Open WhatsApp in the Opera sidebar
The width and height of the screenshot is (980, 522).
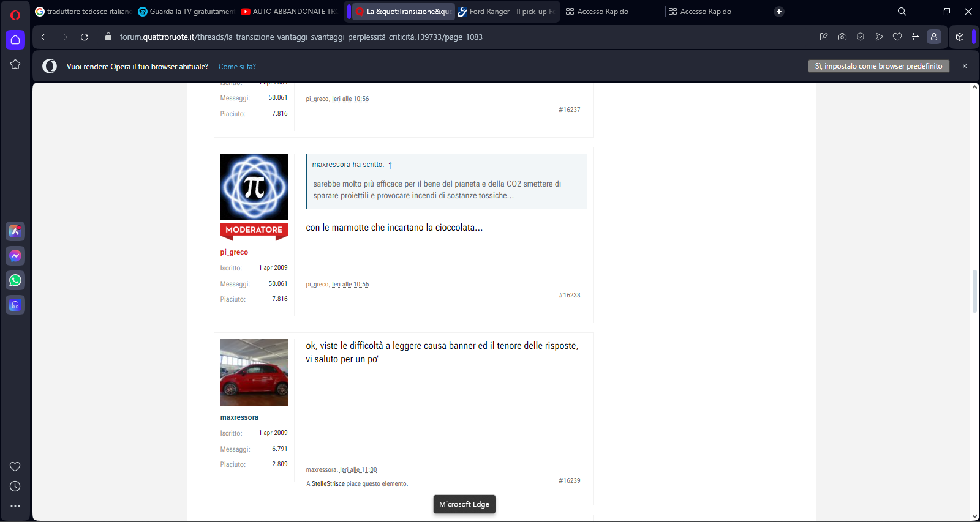tap(15, 280)
